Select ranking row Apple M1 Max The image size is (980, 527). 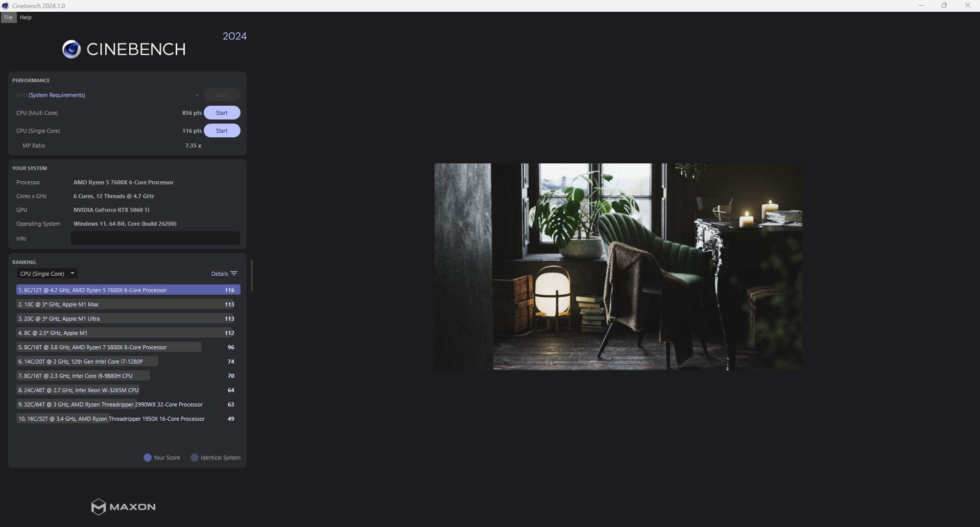click(128, 304)
